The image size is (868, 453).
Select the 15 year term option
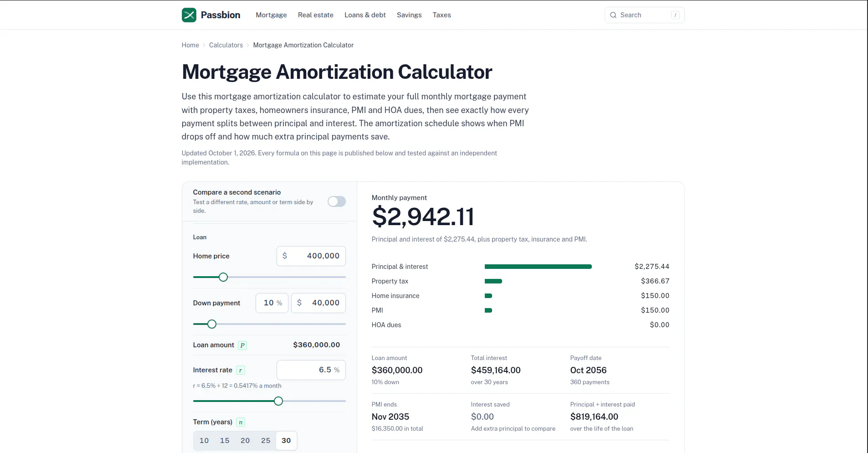[x=225, y=441]
